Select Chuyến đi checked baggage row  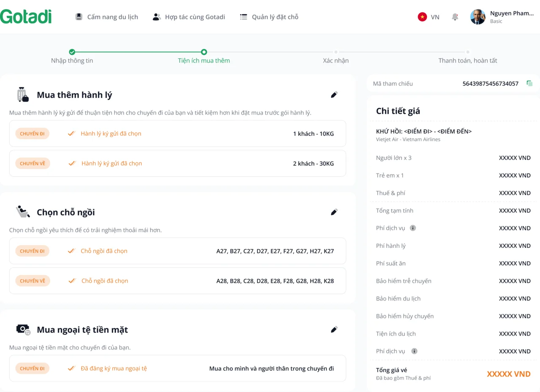click(x=178, y=134)
